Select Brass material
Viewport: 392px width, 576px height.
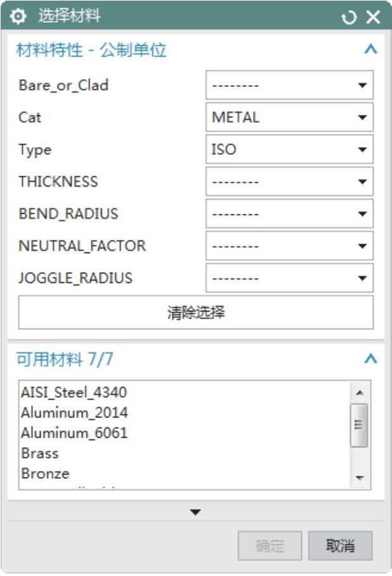(x=39, y=454)
